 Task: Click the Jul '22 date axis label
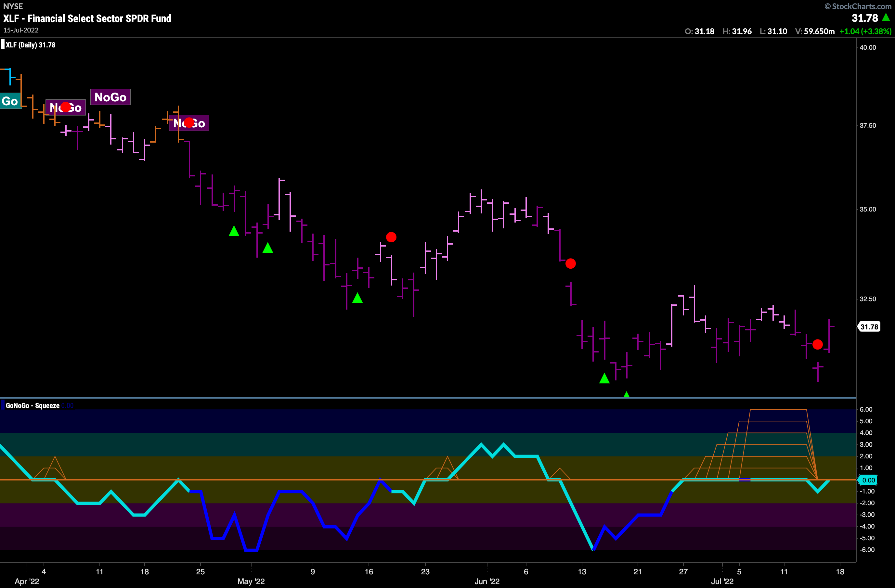pyautogui.click(x=722, y=581)
